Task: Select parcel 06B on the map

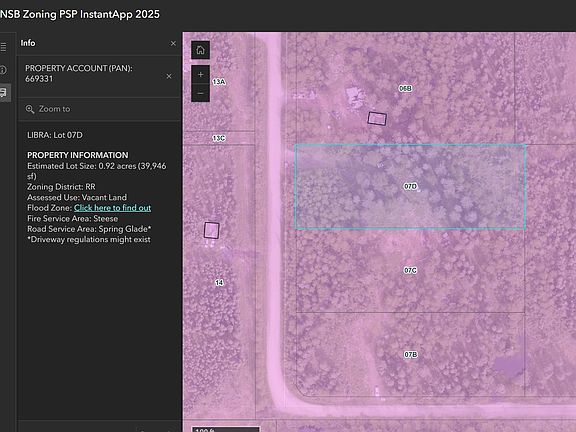Action: coord(405,88)
